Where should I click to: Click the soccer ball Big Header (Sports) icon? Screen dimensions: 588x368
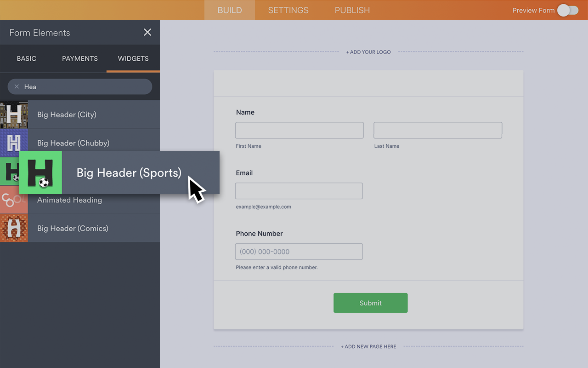click(40, 172)
